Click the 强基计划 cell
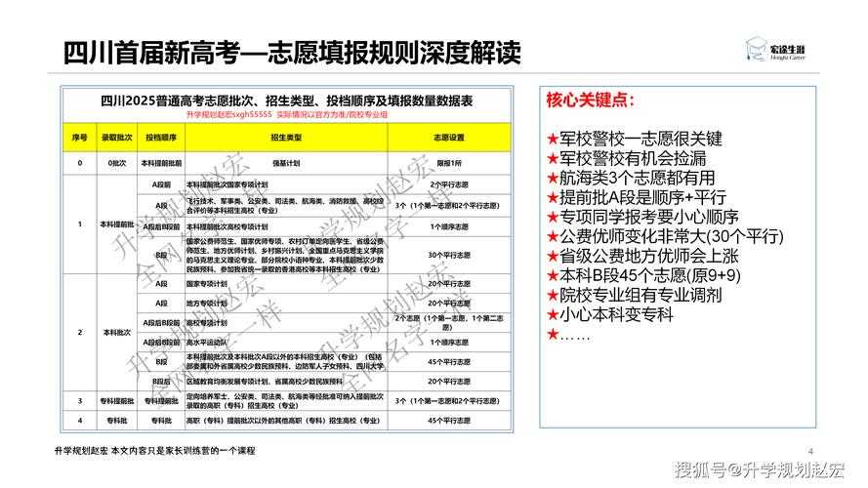 286,163
